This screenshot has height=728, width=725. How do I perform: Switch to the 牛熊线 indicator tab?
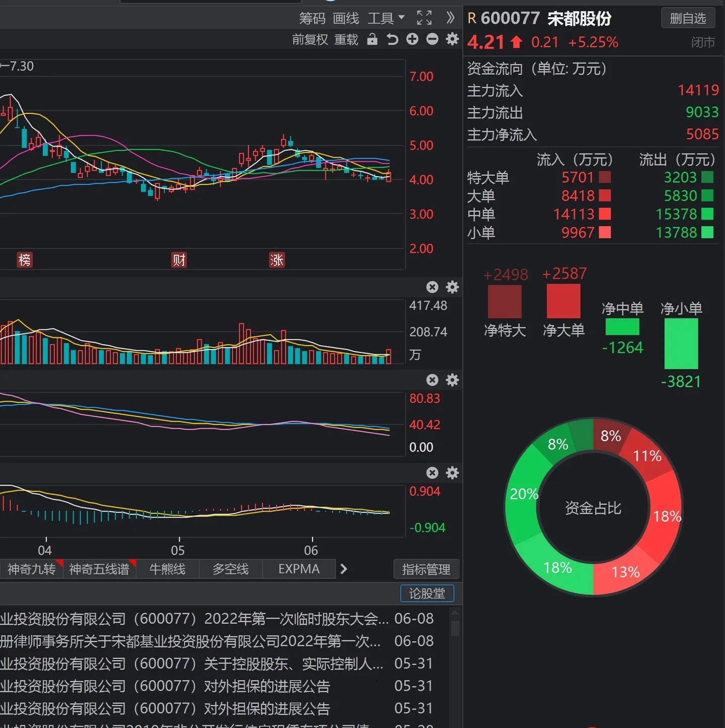167,569
